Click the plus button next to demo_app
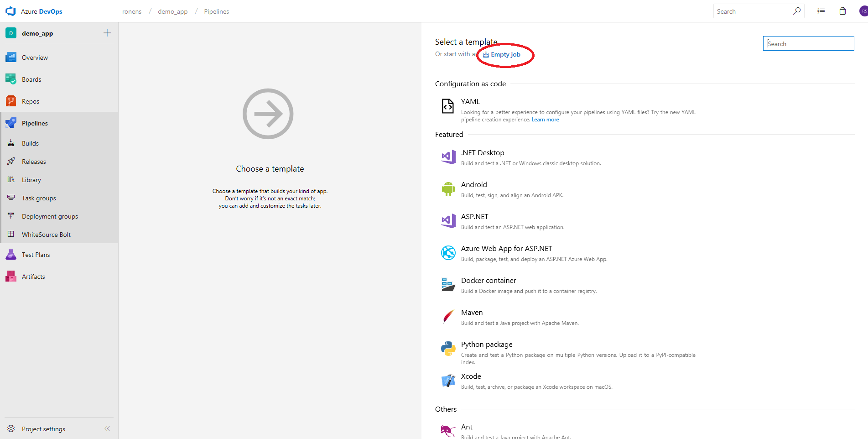This screenshot has width=868, height=439. tap(107, 33)
